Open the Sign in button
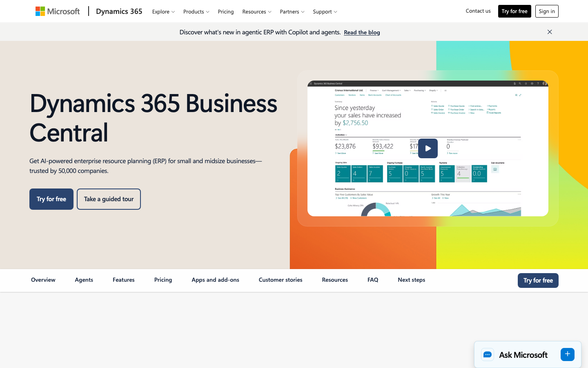The height and width of the screenshot is (368, 588). tap(547, 11)
